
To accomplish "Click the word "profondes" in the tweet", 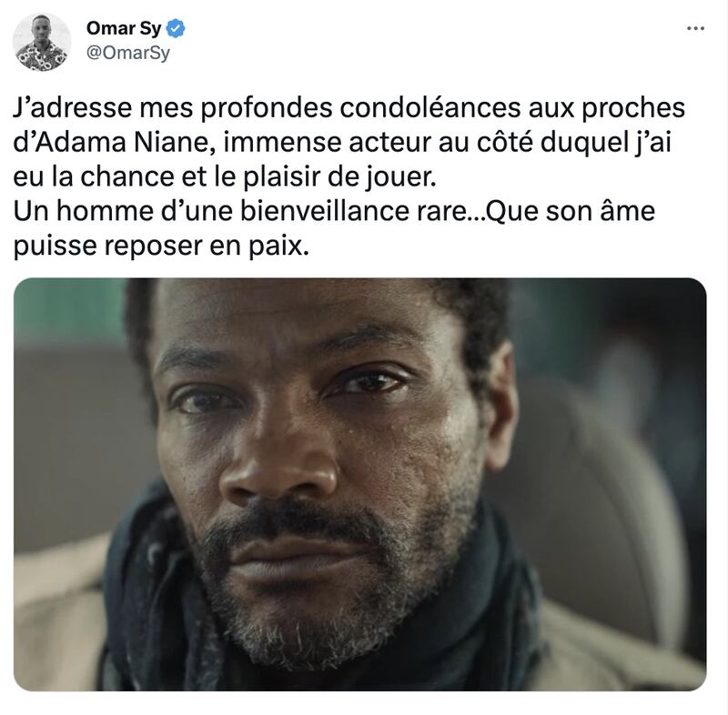I will 267,107.
